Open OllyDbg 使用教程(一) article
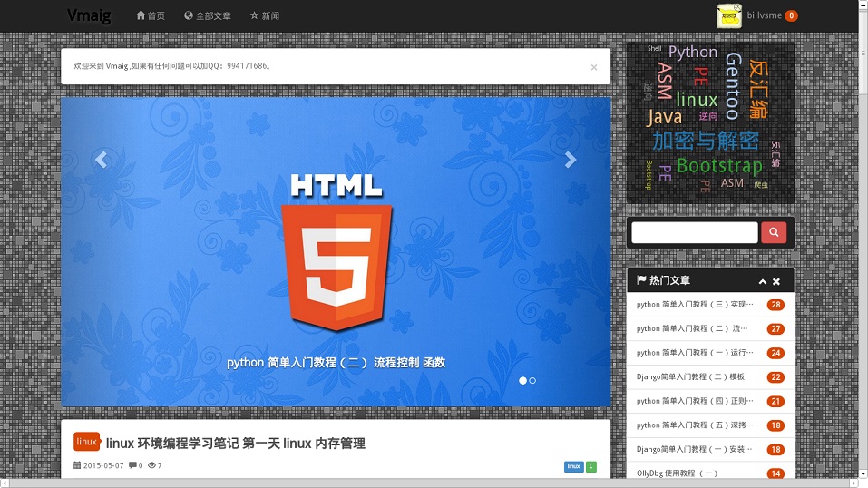 coord(677,473)
